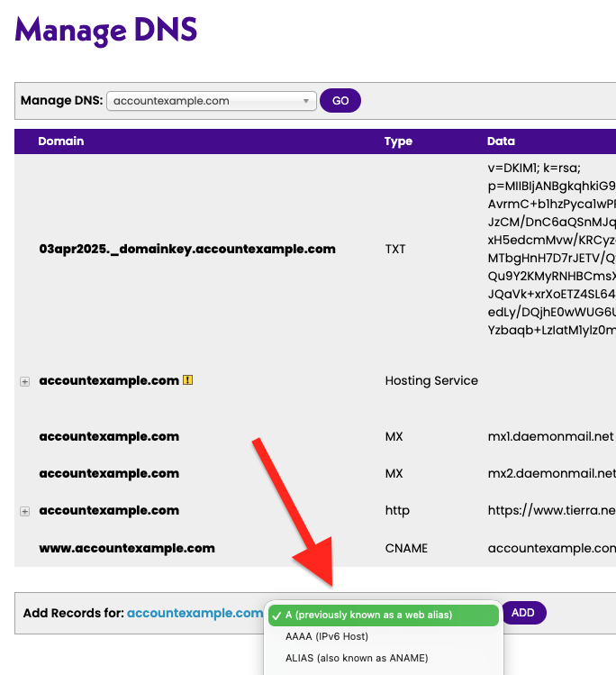
Task: Expand the http accountexample.com record row
Action: point(25,511)
